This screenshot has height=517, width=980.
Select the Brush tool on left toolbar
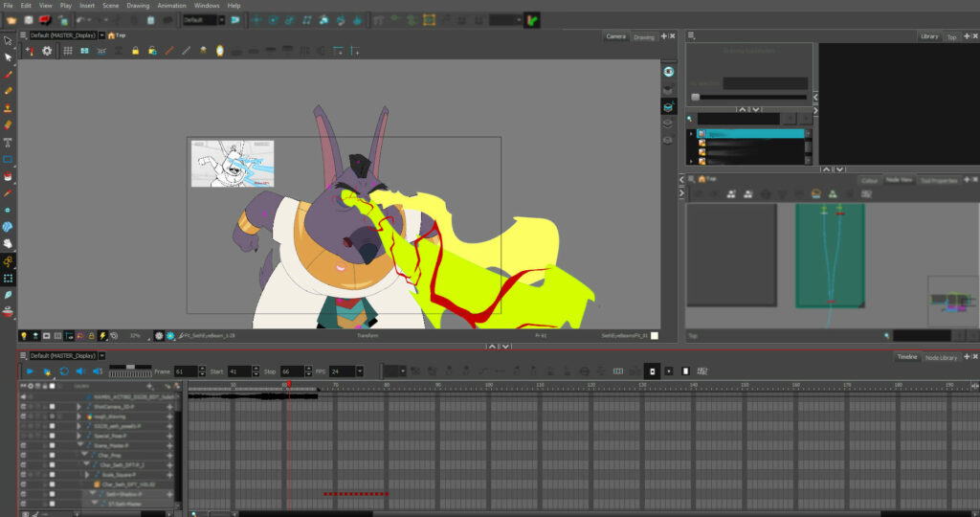pyautogui.click(x=8, y=75)
